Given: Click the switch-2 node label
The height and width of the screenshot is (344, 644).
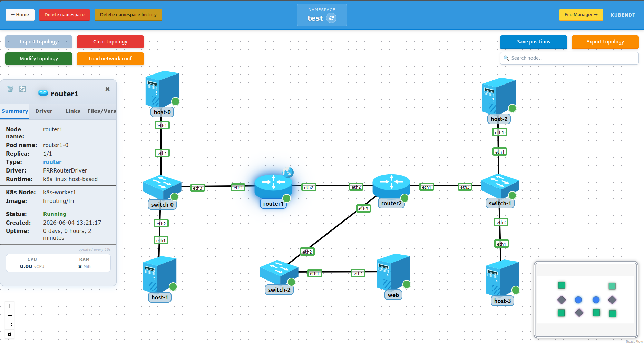Looking at the screenshot, I should (x=279, y=290).
